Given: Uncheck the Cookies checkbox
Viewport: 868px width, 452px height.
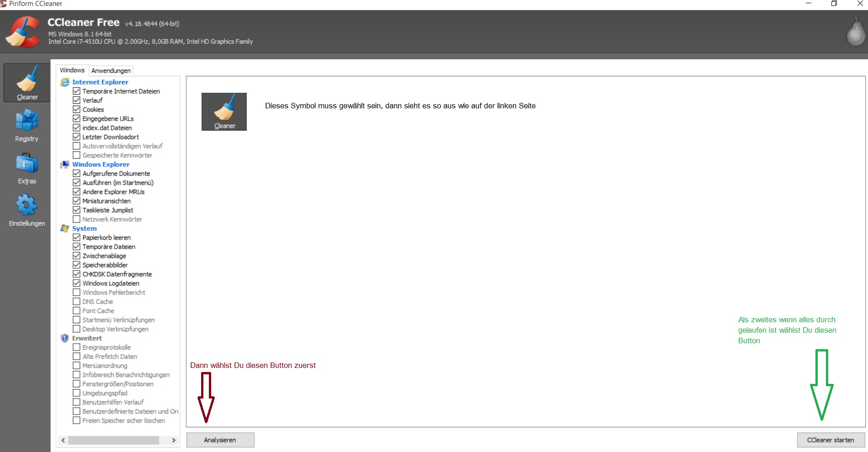Looking at the screenshot, I should point(77,110).
